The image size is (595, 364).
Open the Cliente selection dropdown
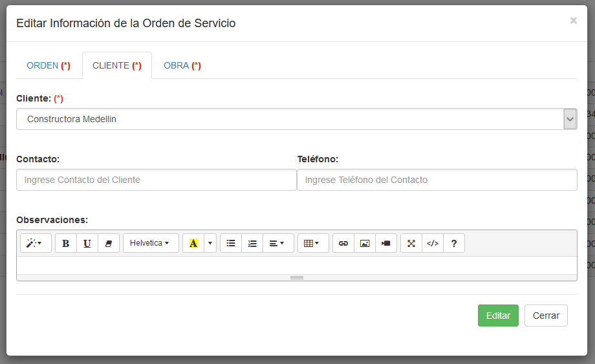coord(296,119)
